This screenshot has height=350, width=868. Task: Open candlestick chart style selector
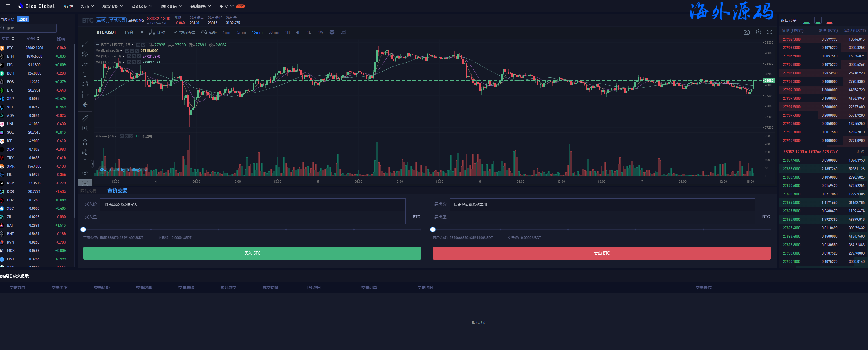(141, 32)
